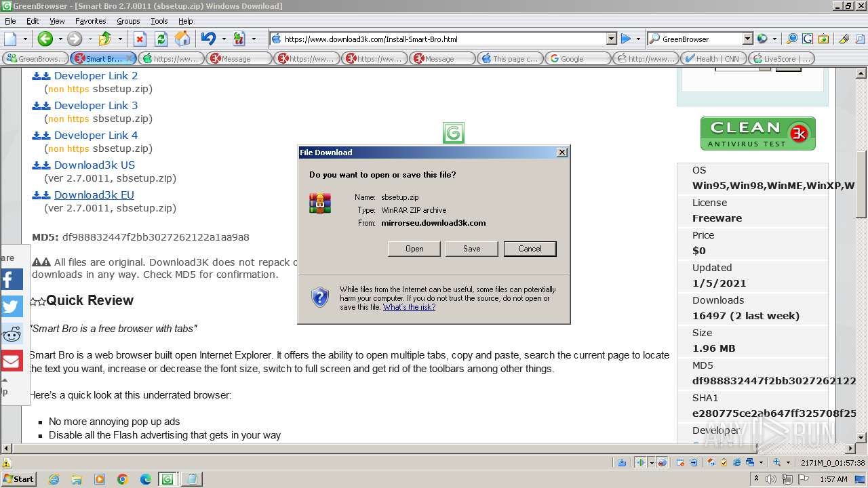Close the Smart Bro tab

129,58
